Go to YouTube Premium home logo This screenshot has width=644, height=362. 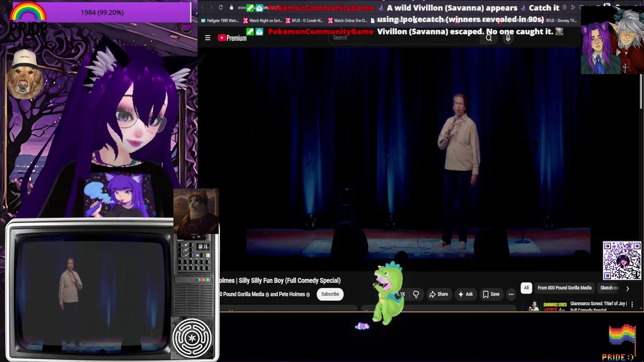(x=232, y=38)
